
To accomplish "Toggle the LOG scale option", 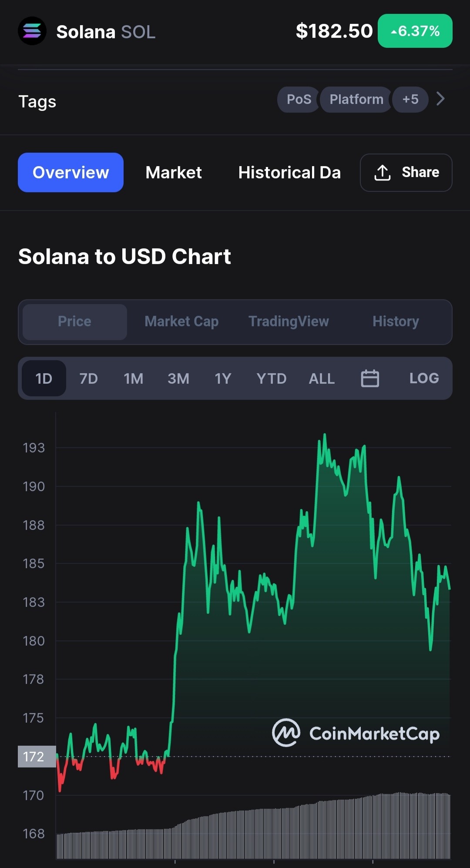I will pos(424,378).
